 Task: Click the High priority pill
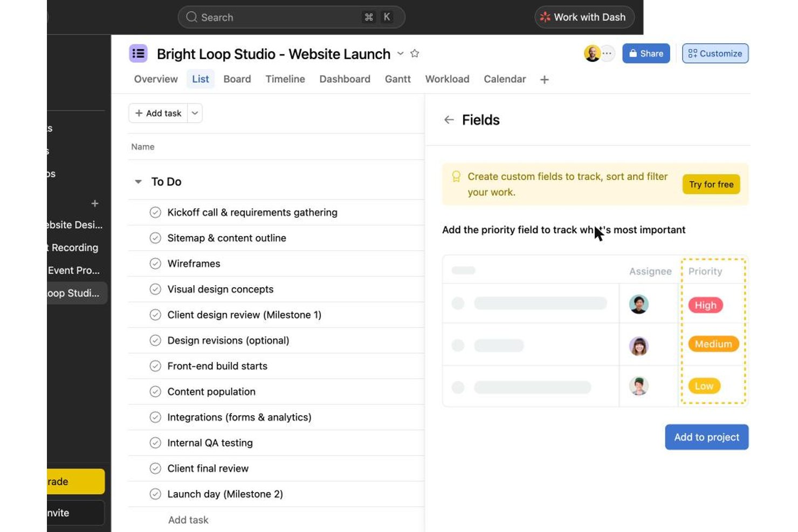click(705, 305)
